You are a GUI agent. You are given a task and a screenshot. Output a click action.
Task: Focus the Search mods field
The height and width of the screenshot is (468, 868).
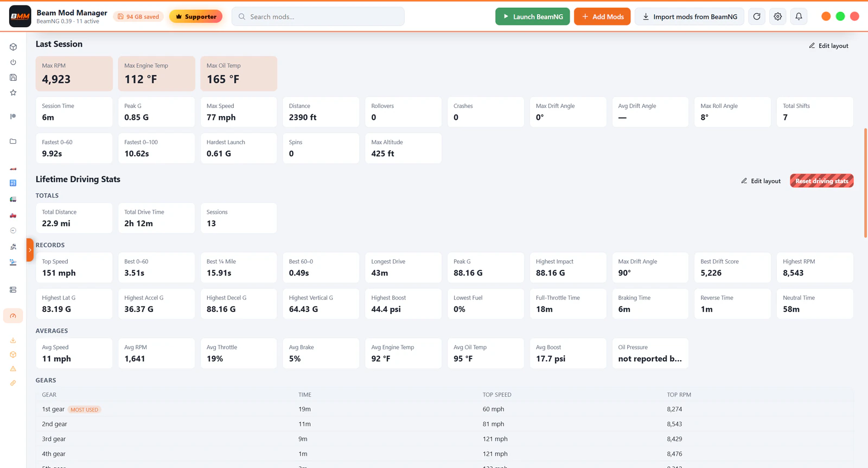pyautogui.click(x=318, y=16)
